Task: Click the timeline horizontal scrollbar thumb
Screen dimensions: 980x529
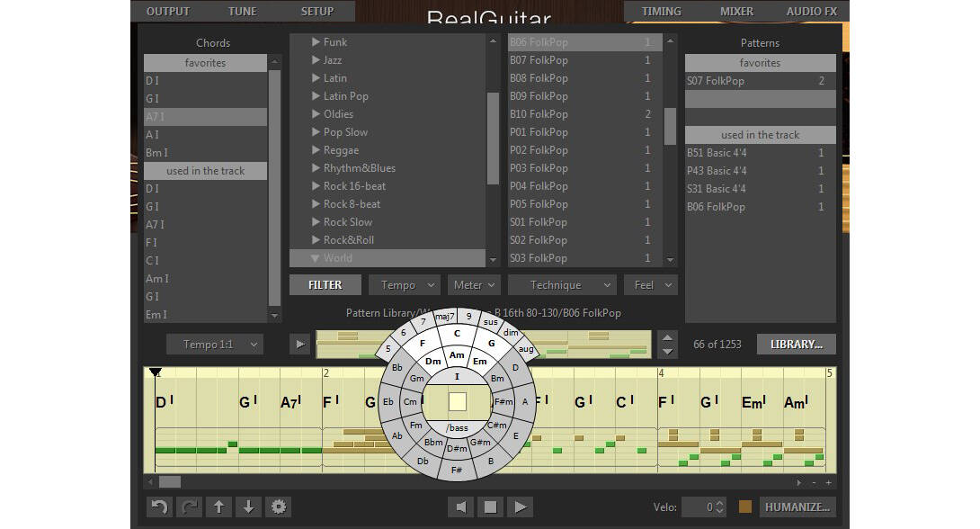Action: 169,482
